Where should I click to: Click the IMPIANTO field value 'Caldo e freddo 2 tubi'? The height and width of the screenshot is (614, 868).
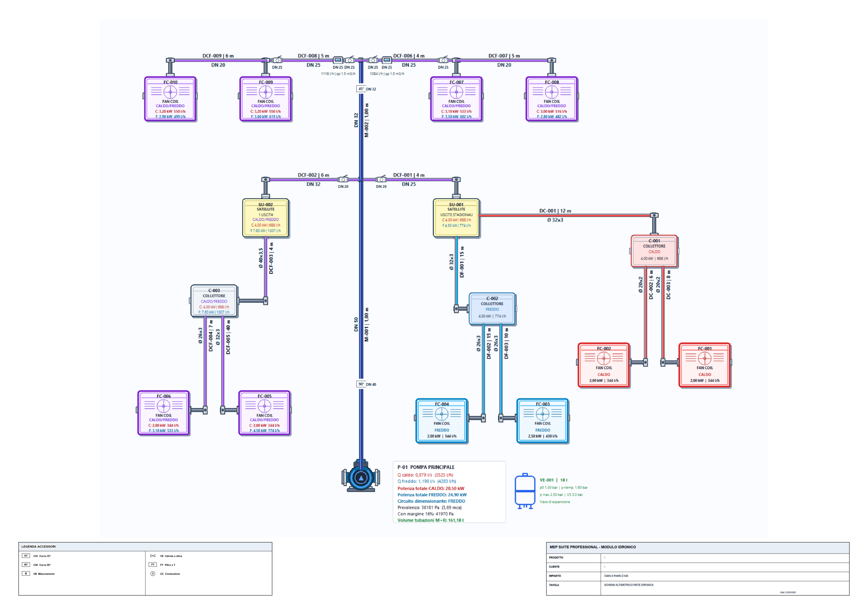tap(616, 576)
